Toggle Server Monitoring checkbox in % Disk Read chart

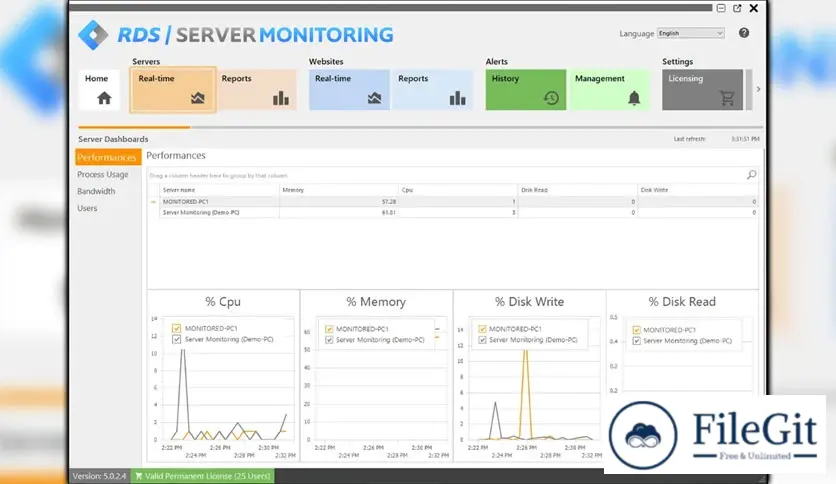coord(636,341)
